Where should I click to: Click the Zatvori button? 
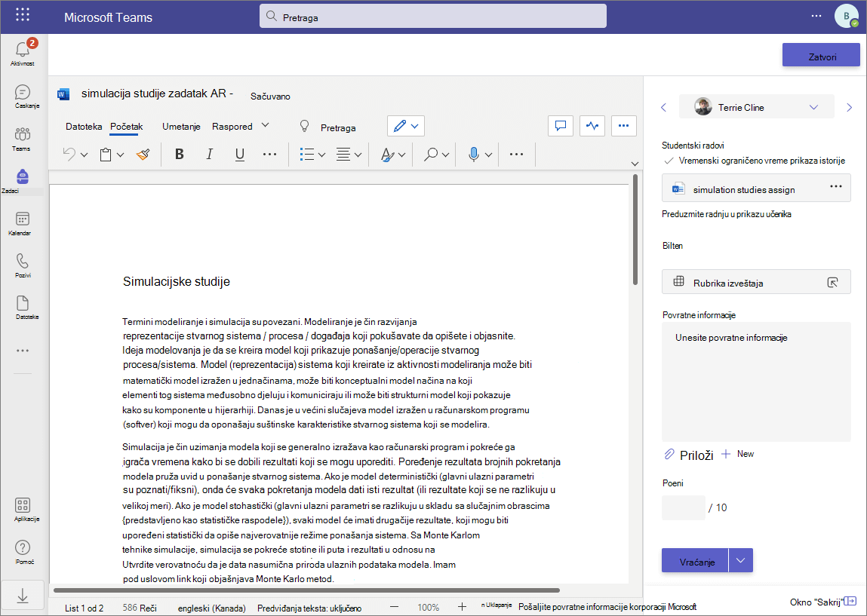(821, 55)
